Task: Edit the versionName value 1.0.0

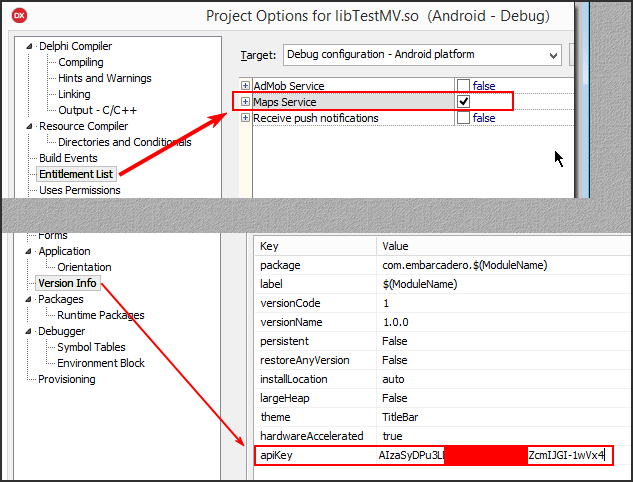Action: coord(504,322)
